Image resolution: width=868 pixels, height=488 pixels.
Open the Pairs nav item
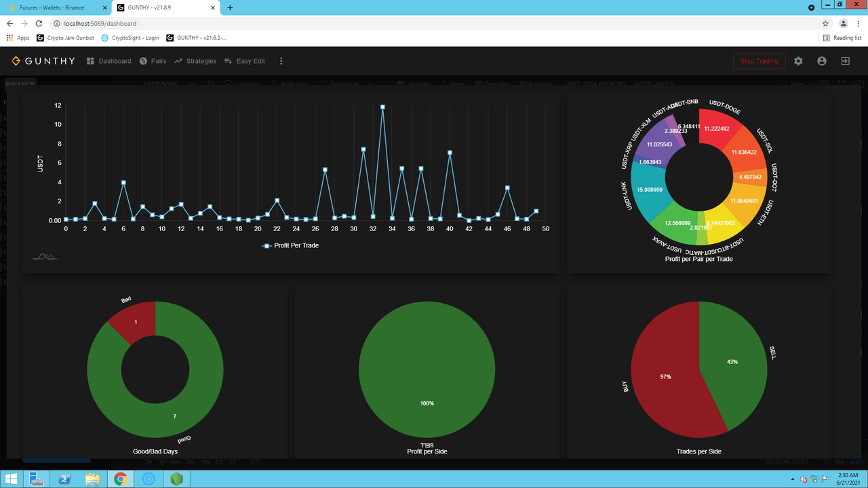click(153, 61)
